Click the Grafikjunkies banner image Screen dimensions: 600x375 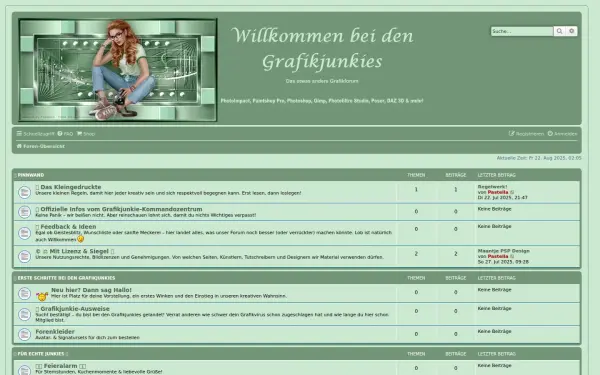[118, 70]
